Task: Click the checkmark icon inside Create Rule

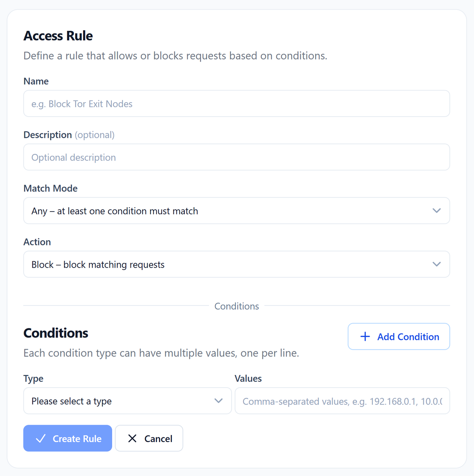Action: [x=41, y=438]
